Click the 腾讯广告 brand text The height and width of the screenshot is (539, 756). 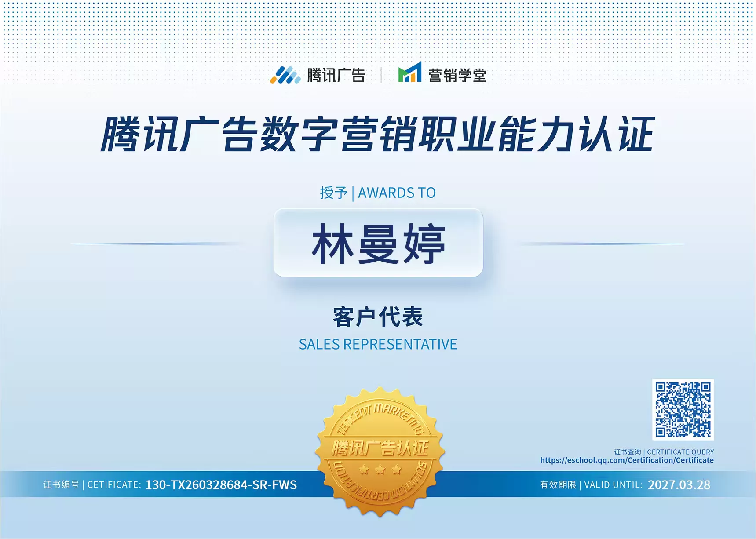(x=336, y=75)
